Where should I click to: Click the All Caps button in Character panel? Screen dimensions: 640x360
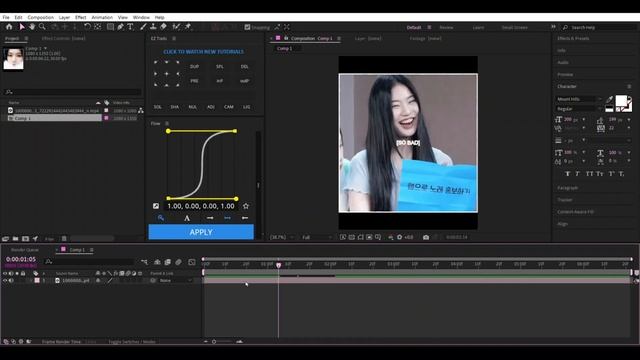click(589, 174)
